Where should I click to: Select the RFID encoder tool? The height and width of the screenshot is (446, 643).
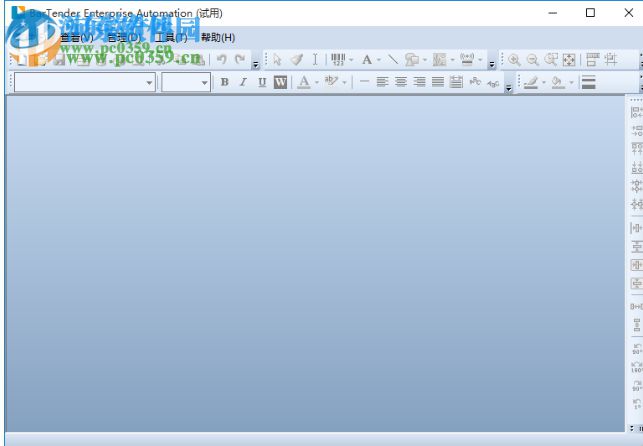click(x=467, y=60)
